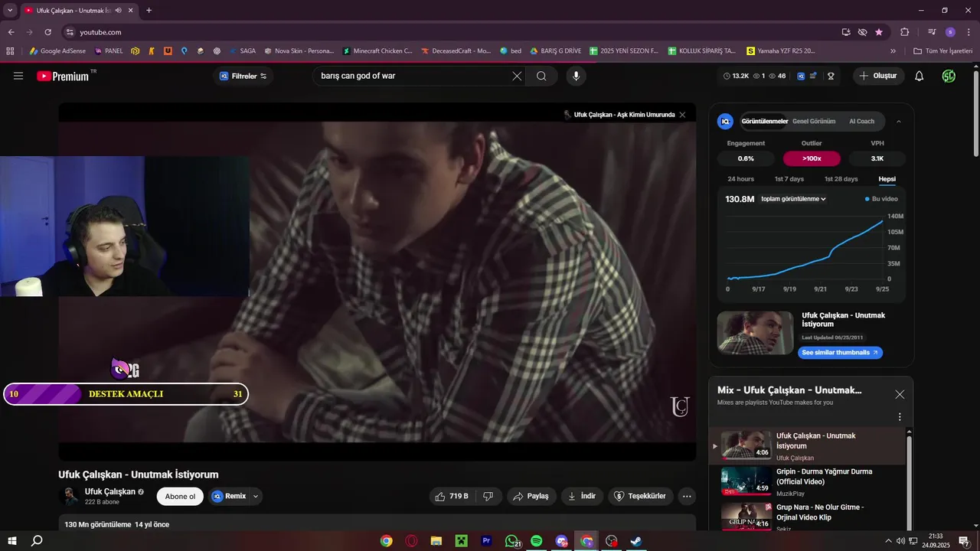Run search with the magnifier button
Viewport: 980px width, 551px height.
coord(541,76)
